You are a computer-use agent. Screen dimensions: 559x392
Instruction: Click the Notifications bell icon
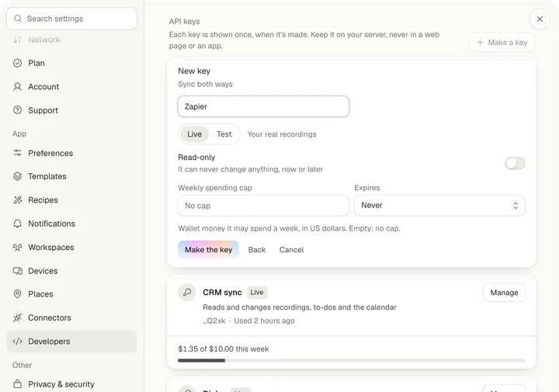click(x=17, y=224)
